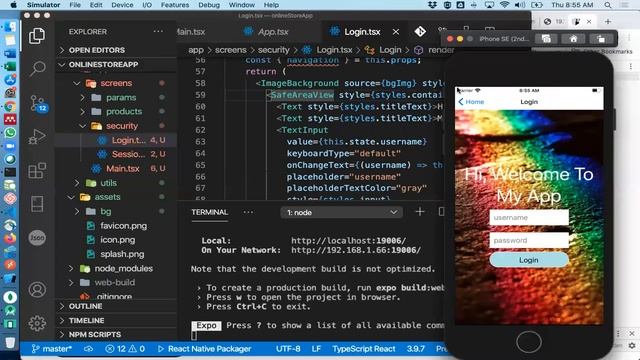Open the Accounts icon in activity bar

coord(37,289)
